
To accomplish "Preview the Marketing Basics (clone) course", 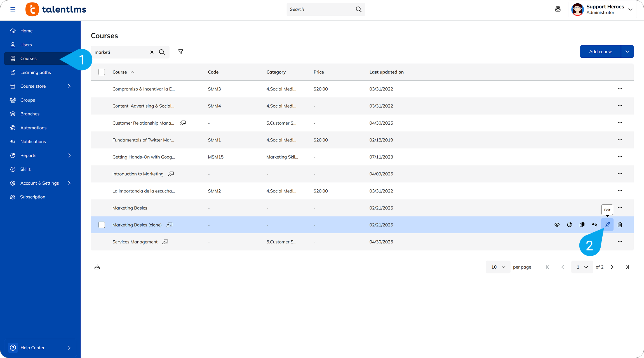I will (557, 225).
